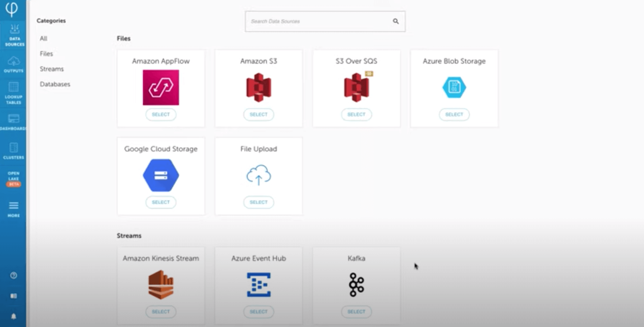Click the Azure Event Hub title
The image size is (644, 327).
[259, 258]
